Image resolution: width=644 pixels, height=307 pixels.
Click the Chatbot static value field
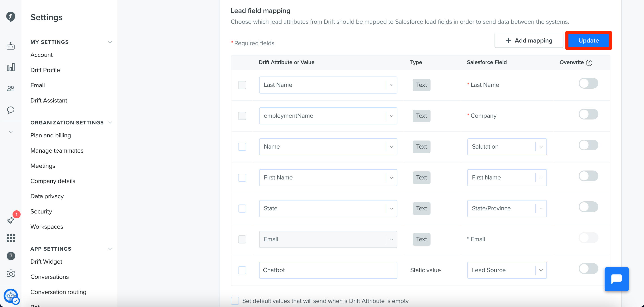328,270
